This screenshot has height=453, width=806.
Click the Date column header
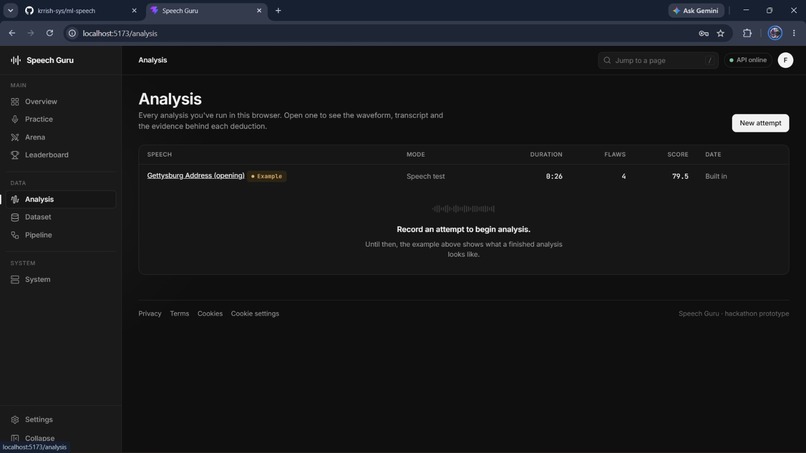713,155
